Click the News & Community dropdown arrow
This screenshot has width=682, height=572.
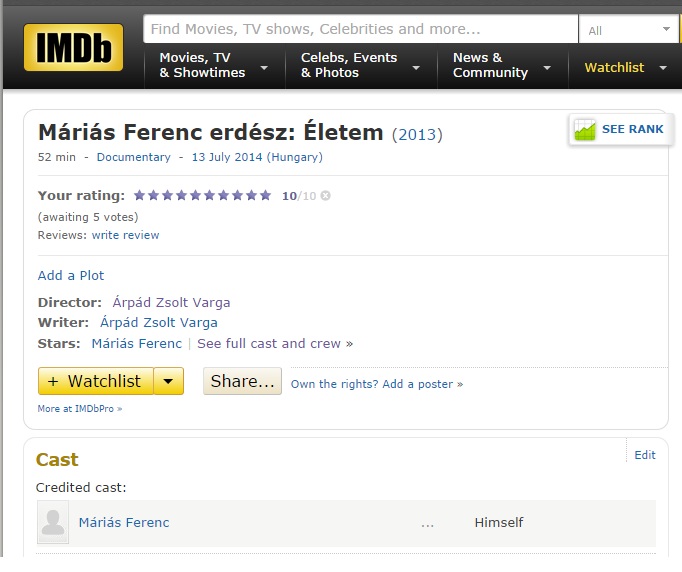pyautogui.click(x=547, y=68)
